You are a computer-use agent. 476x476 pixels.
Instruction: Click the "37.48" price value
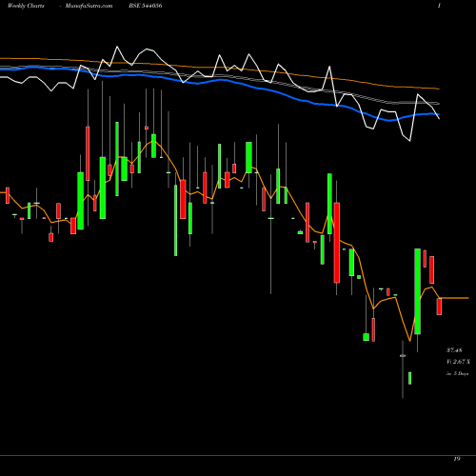tap(454, 350)
